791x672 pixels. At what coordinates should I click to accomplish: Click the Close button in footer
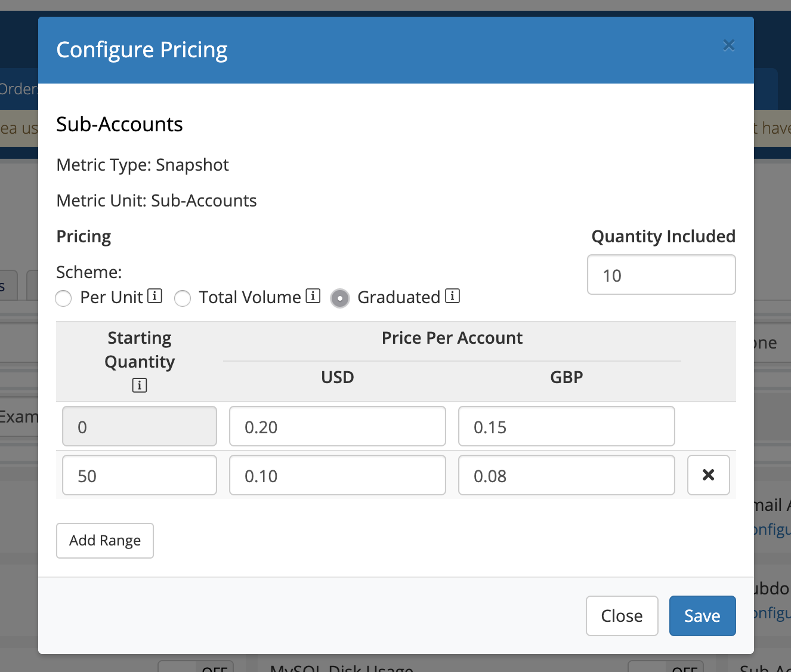(622, 616)
